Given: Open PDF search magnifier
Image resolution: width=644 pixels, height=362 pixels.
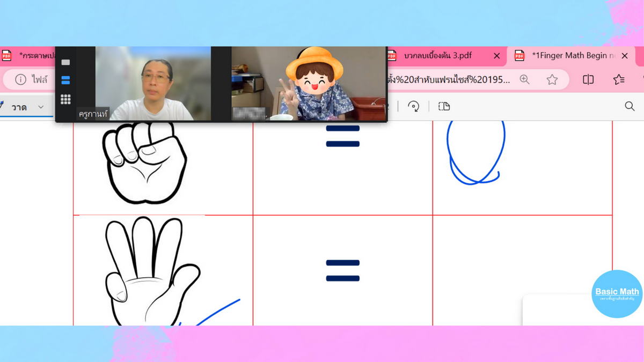Looking at the screenshot, I should tap(630, 106).
